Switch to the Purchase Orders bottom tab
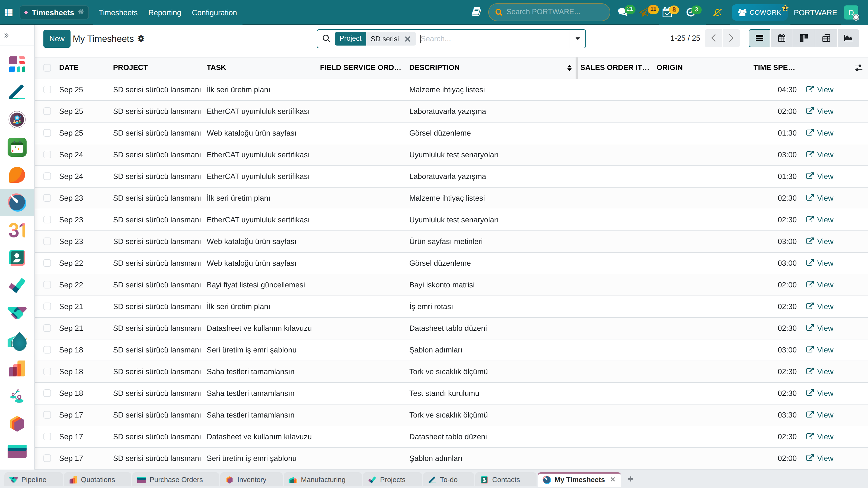Screen dimensions: 868x488 click(x=175, y=479)
